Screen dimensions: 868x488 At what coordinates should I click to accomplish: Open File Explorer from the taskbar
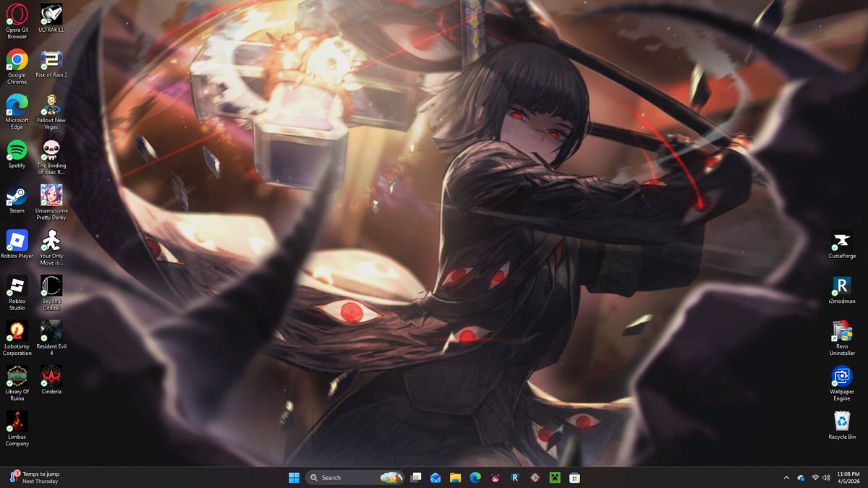pyautogui.click(x=455, y=477)
